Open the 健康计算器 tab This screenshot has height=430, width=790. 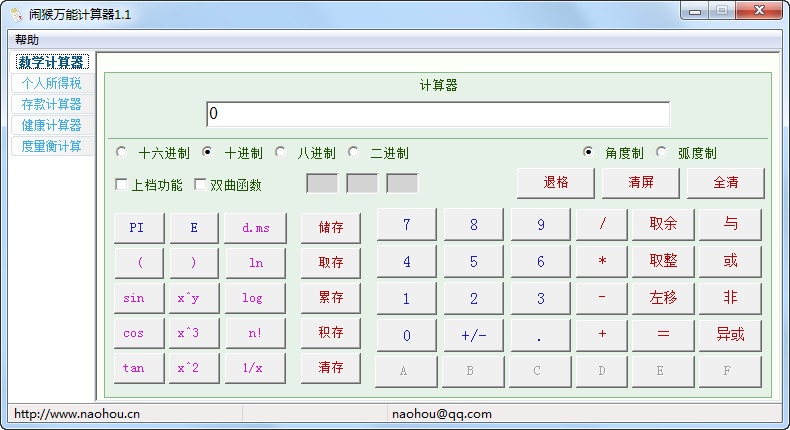51,125
